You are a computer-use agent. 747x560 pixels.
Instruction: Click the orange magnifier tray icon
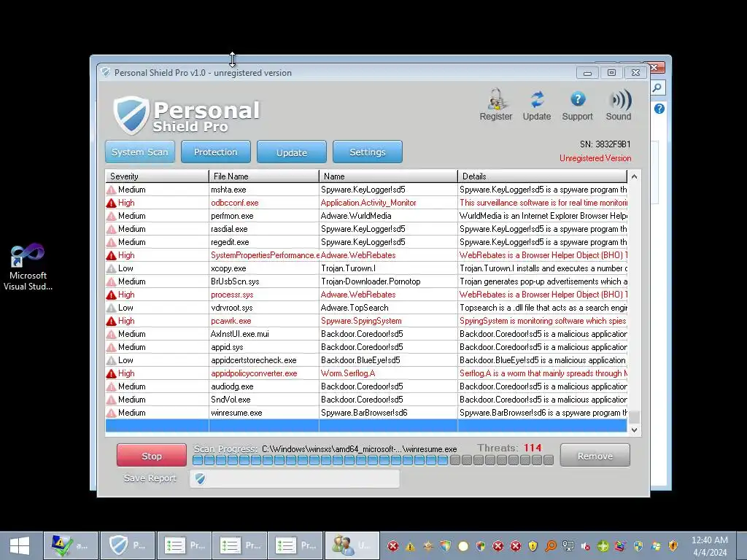coord(551,546)
